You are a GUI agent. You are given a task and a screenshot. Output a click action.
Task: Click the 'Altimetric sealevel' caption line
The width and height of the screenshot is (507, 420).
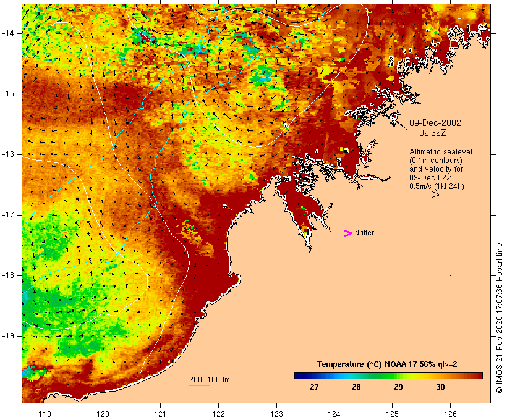pyautogui.click(x=441, y=152)
